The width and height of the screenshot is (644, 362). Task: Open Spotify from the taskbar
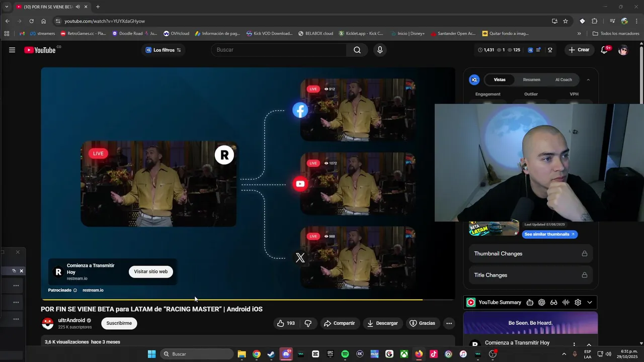(345, 354)
